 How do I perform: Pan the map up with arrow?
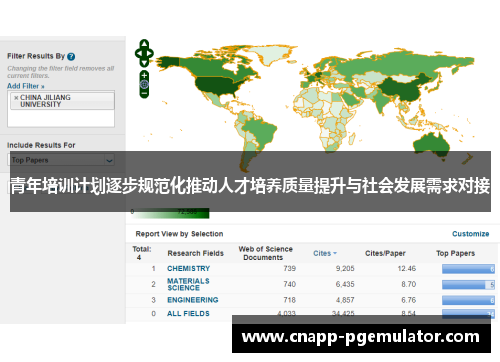point(144,44)
